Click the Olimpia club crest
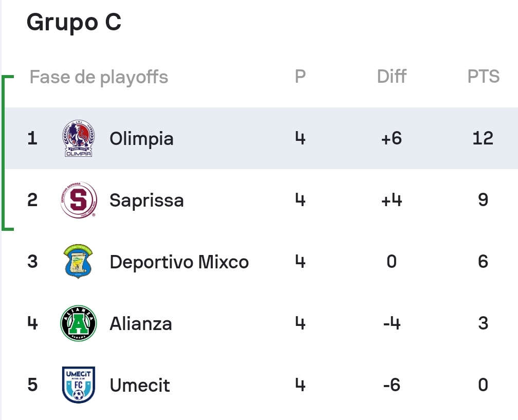The height and width of the screenshot is (420, 518). (78, 138)
